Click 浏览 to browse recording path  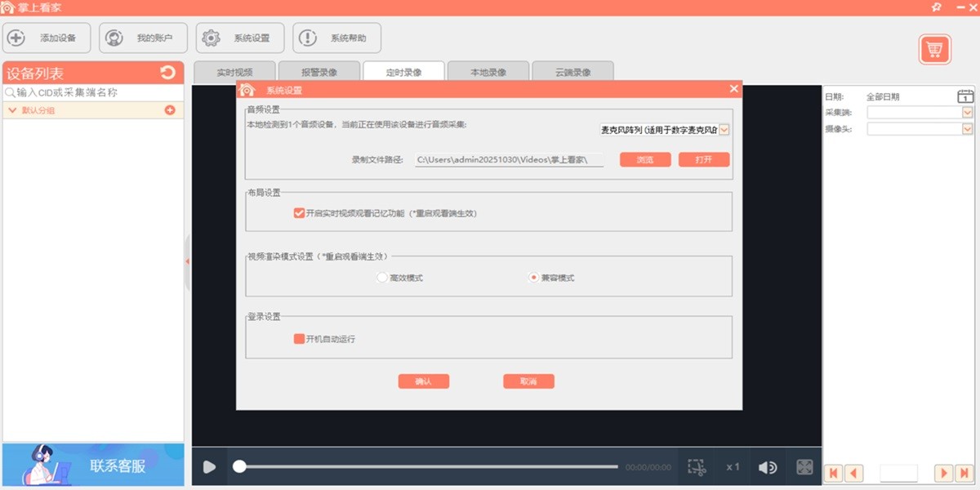645,160
